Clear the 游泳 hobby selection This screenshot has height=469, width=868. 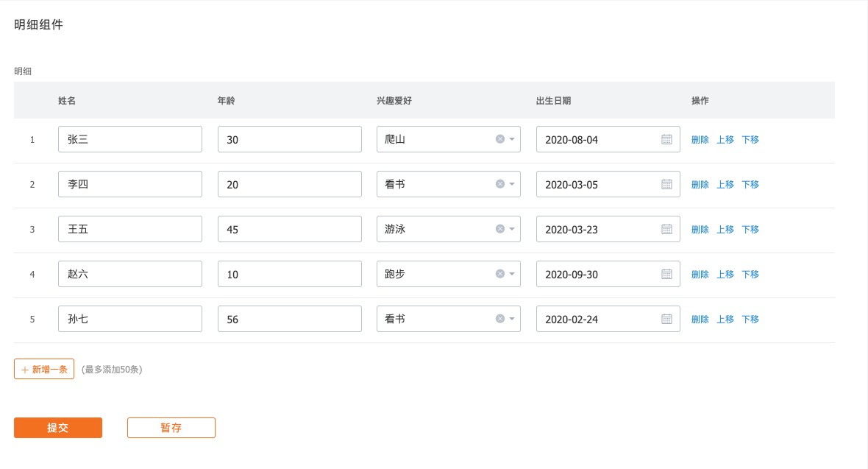[x=500, y=229]
